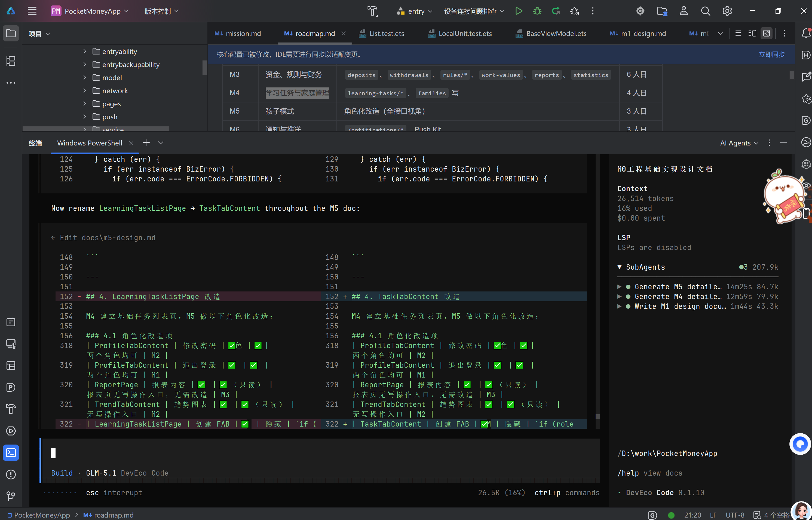Switch to preview-only view mode
The height and width of the screenshot is (520, 812).
(767, 34)
